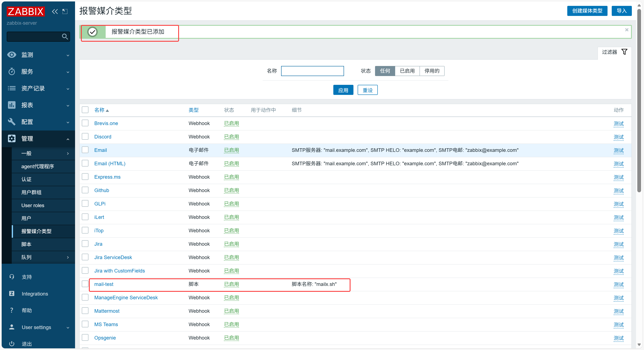
Task: Click the 配置 wrench icon
Action: pos(12,122)
